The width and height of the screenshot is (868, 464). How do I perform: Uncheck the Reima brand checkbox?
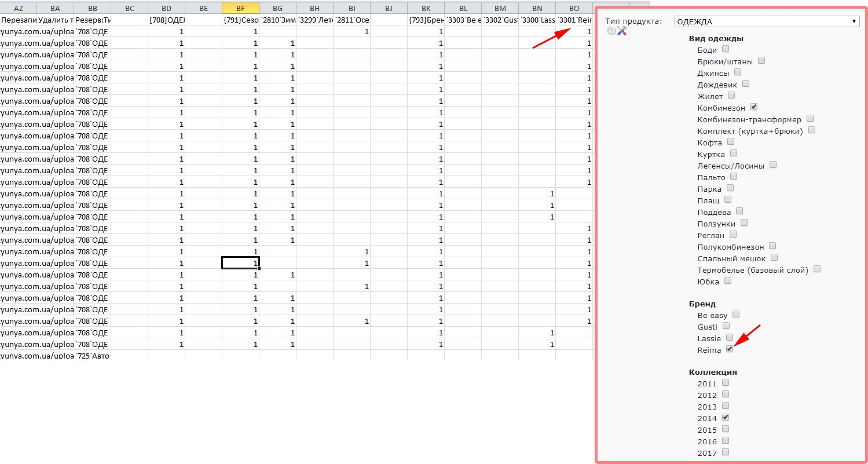730,349
